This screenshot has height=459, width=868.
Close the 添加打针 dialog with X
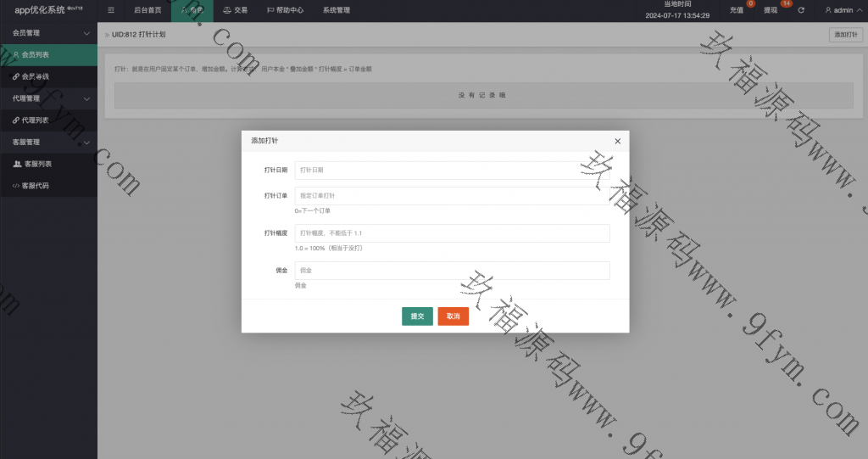(617, 141)
